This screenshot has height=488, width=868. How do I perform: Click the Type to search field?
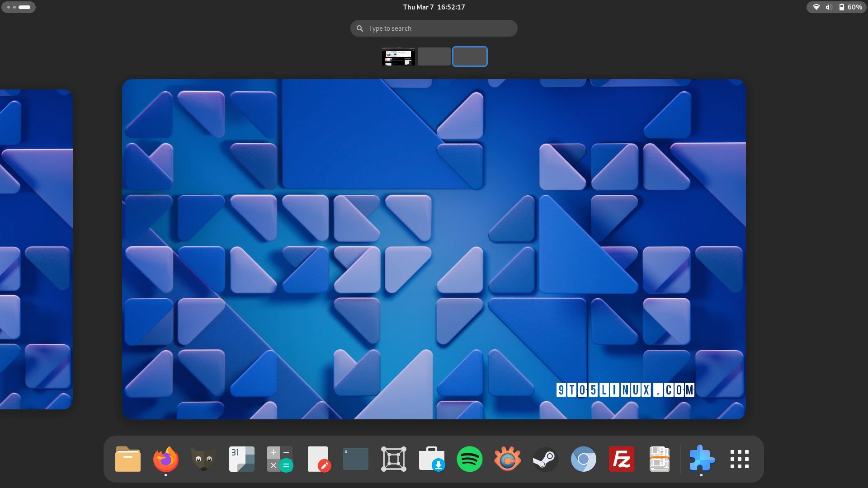(x=434, y=28)
